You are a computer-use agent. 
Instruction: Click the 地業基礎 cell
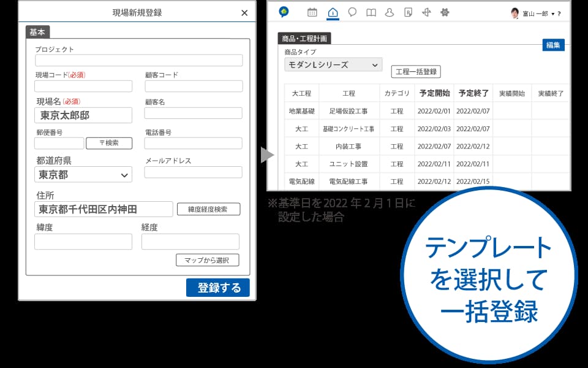pos(301,111)
